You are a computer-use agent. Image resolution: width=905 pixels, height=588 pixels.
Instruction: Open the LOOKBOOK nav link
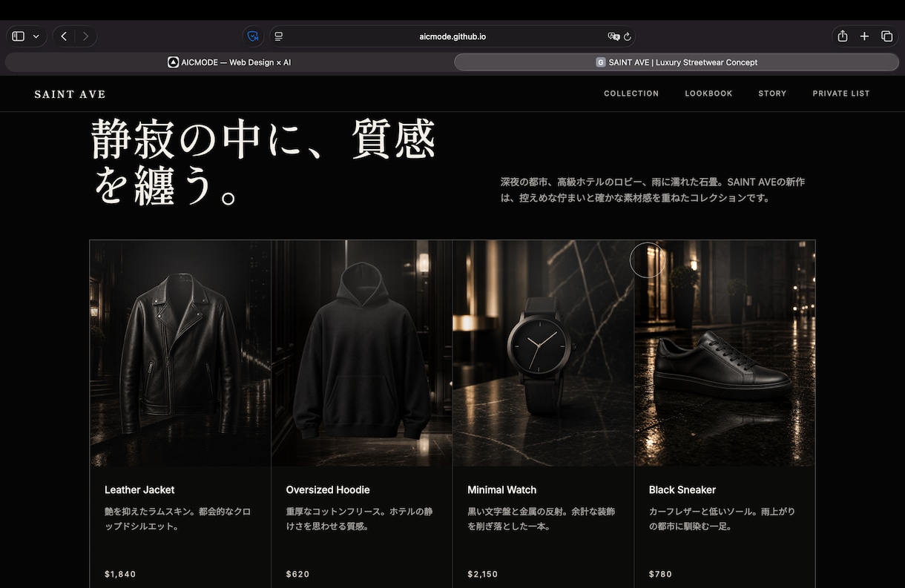coord(708,93)
